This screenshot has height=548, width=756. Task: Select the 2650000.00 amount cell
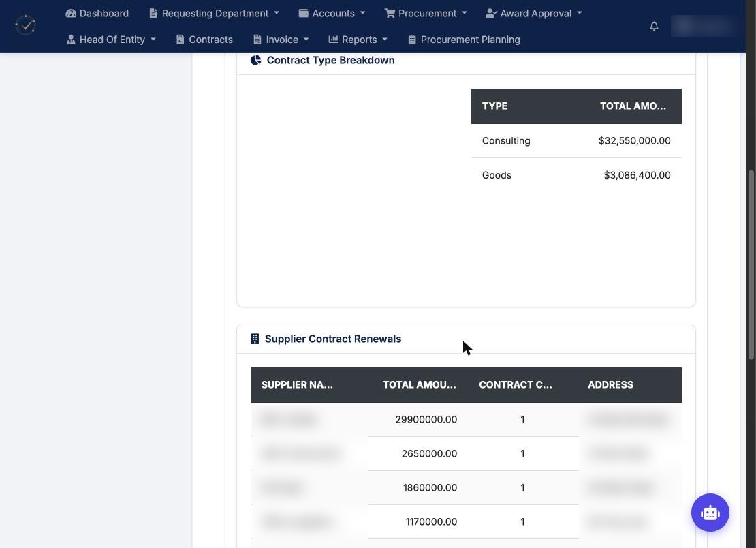pos(429,453)
